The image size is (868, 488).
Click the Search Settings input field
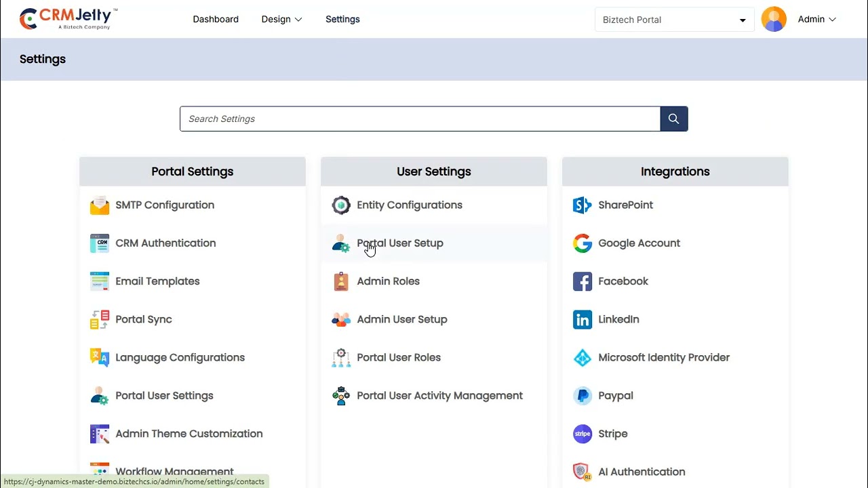point(419,119)
